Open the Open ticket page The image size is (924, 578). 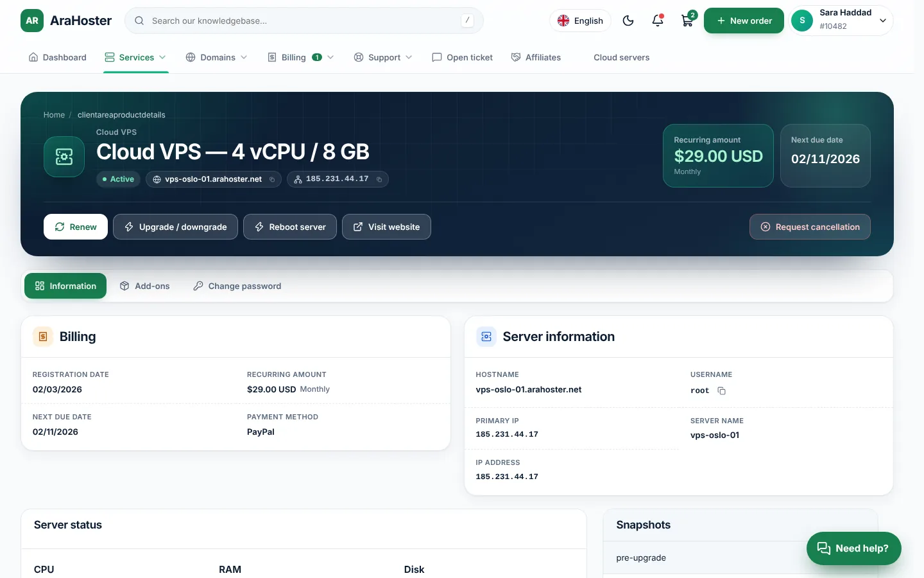pyautogui.click(x=463, y=57)
